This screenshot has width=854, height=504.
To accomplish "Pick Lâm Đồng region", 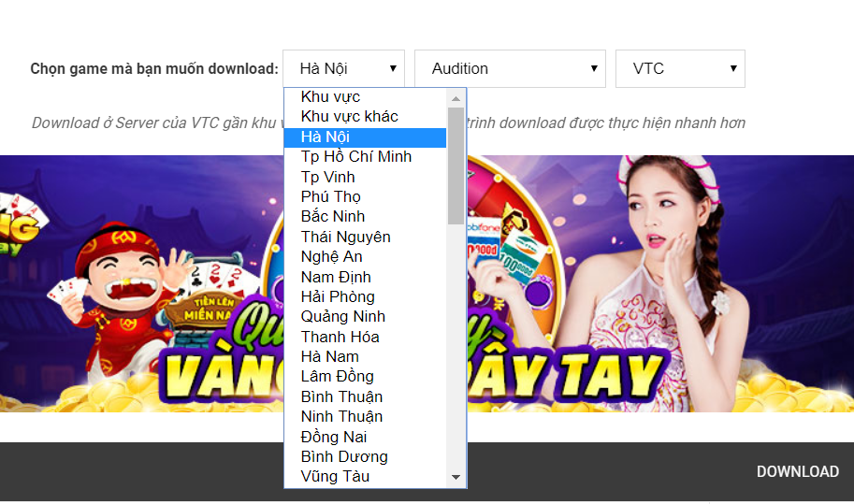I will [x=365, y=376].
